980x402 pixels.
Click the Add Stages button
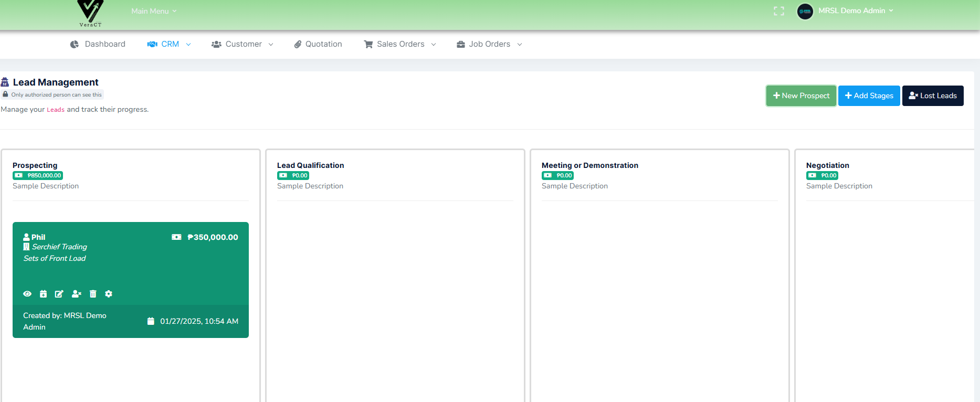coord(869,96)
